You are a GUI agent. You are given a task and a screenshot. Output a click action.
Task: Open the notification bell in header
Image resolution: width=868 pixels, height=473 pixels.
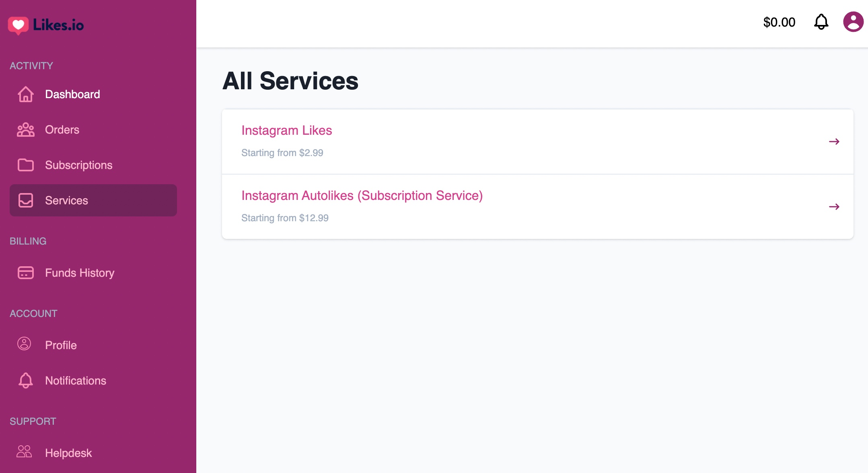(x=821, y=22)
